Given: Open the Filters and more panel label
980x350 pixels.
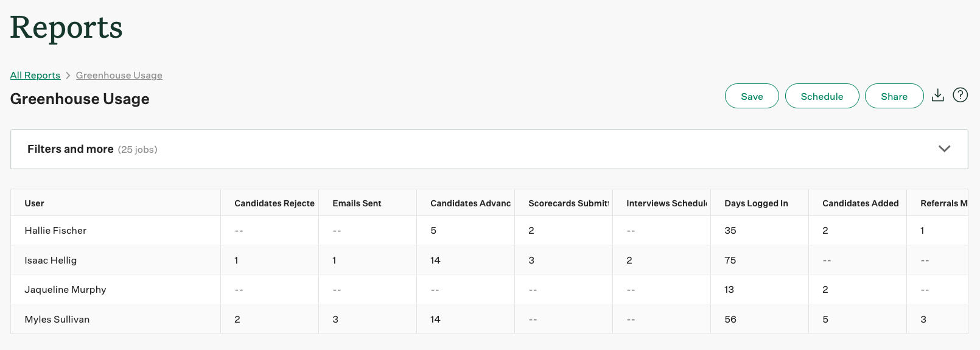Looking at the screenshot, I should click(71, 149).
